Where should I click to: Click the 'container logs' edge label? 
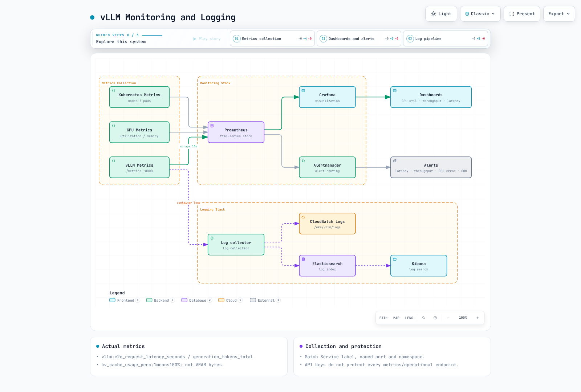188,203
